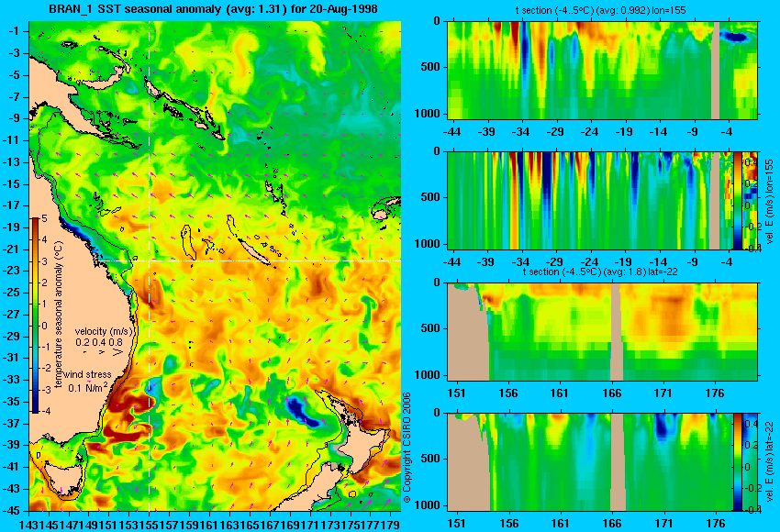780x532 pixels.
Task: Click the '-4' label under the lon=155 temperature section
Action: tap(728, 132)
